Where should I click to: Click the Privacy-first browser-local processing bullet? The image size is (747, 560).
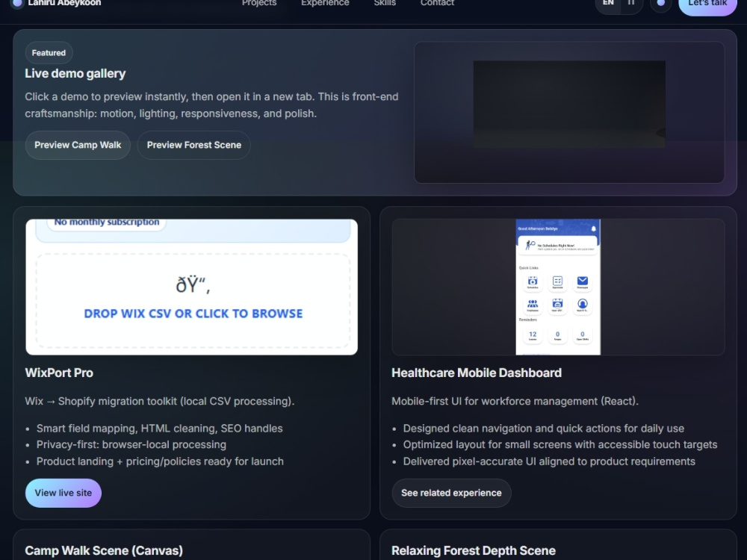click(131, 445)
